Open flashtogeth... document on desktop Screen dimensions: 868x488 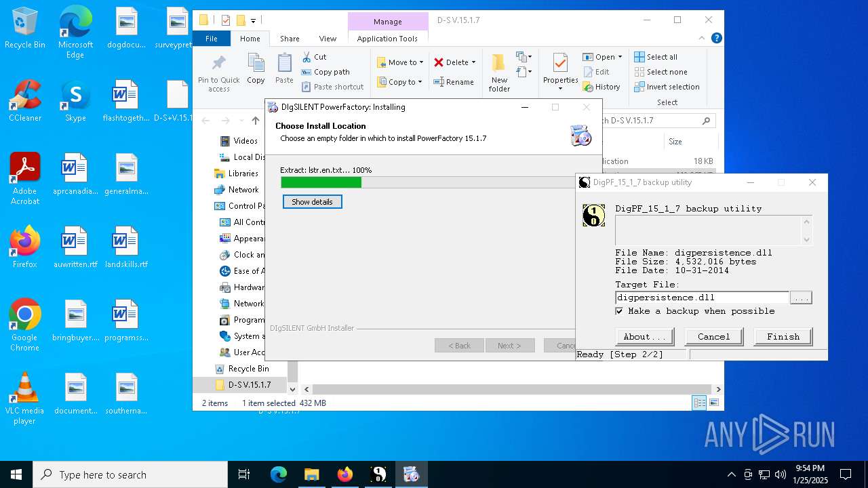126,101
